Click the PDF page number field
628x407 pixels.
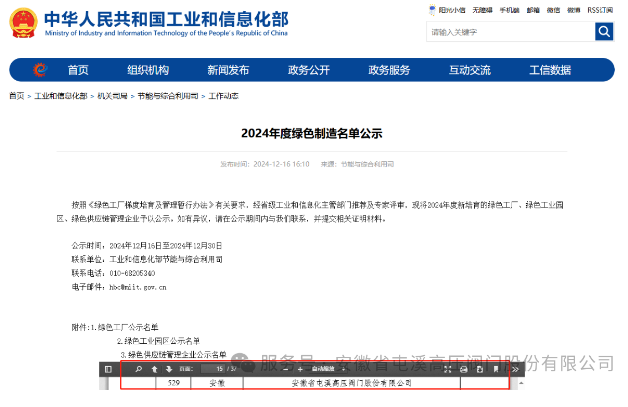coord(213,369)
